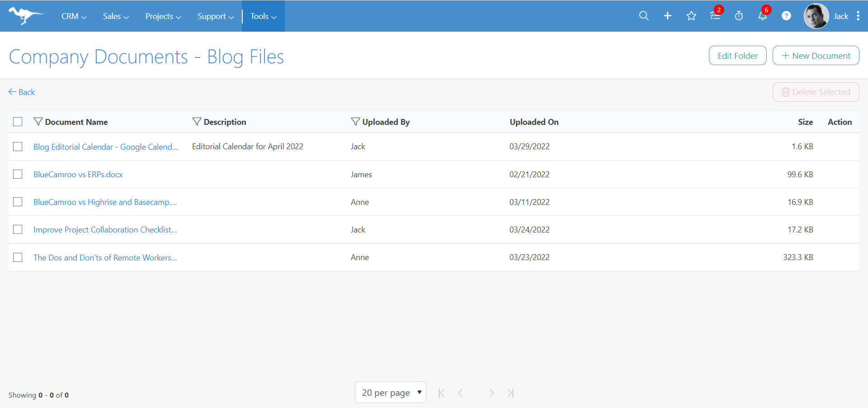Screen dimensions: 868x408
Task: Click the Description filter funnel icon
Action: pyautogui.click(x=197, y=122)
